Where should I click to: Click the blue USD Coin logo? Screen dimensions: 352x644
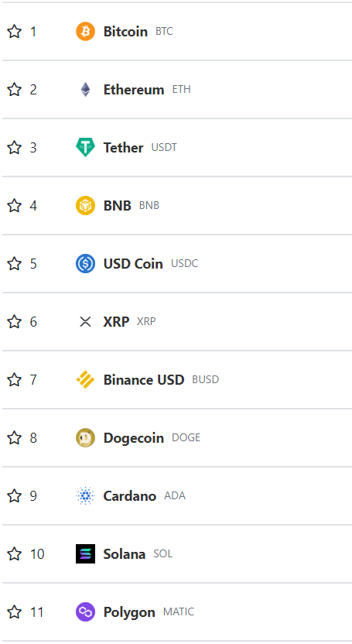[85, 264]
